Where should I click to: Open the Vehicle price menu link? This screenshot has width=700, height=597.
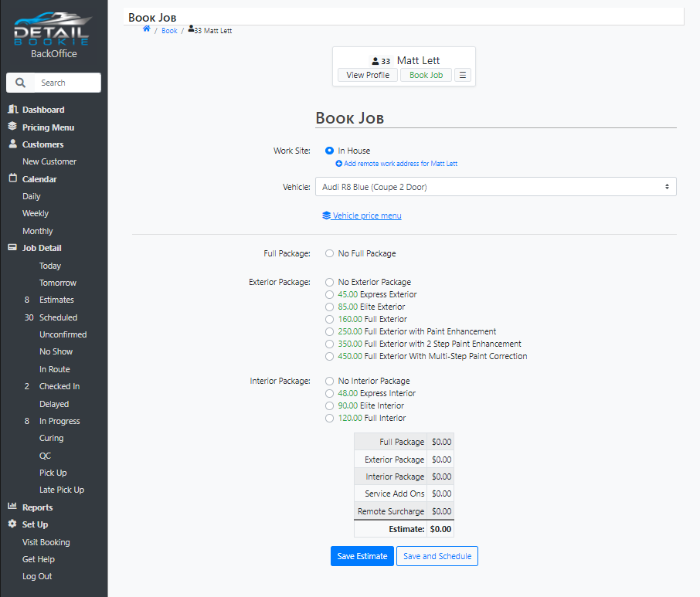pyautogui.click(x=362, y=215)
